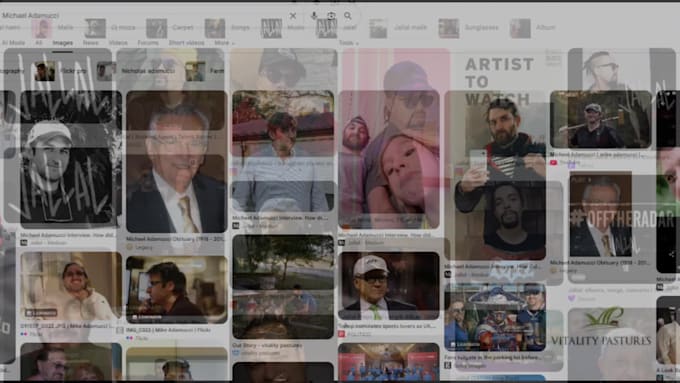Open Google Lens camera search icon
680x383 pixels.
pos(331,16)
